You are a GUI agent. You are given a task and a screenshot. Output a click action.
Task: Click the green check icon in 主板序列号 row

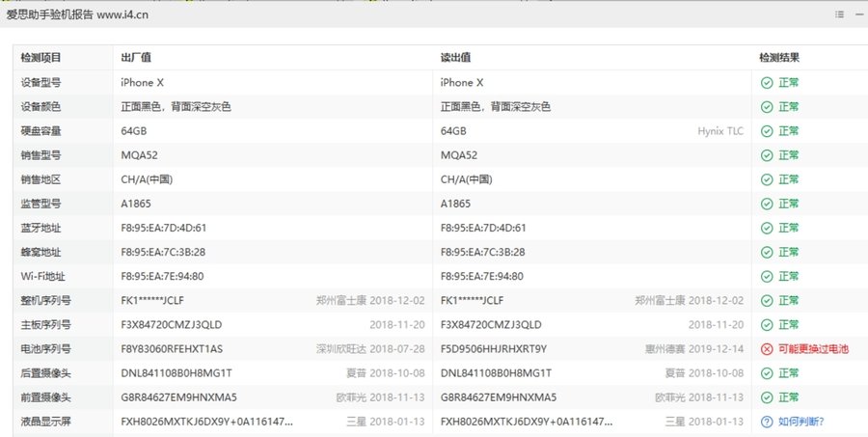[767, 324]
